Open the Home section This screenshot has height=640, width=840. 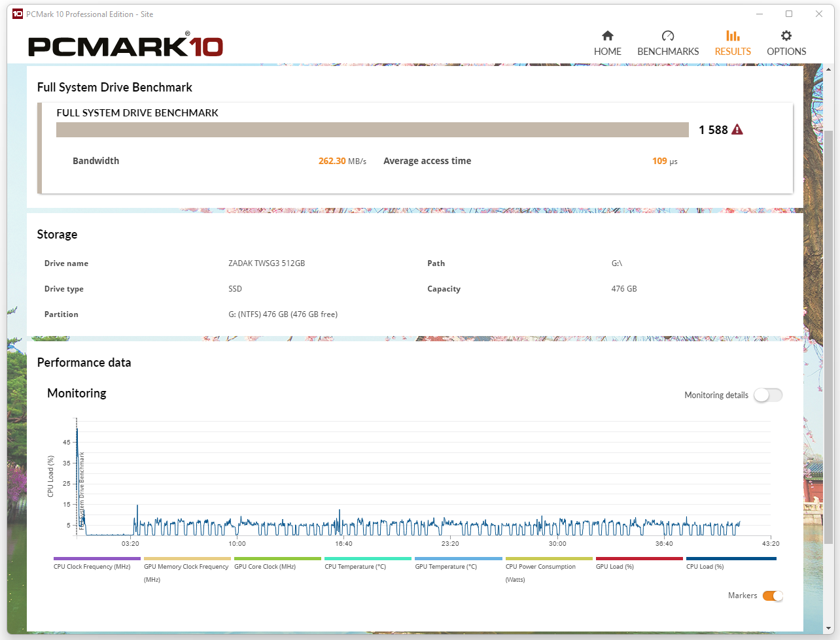[x=607, y=43]
